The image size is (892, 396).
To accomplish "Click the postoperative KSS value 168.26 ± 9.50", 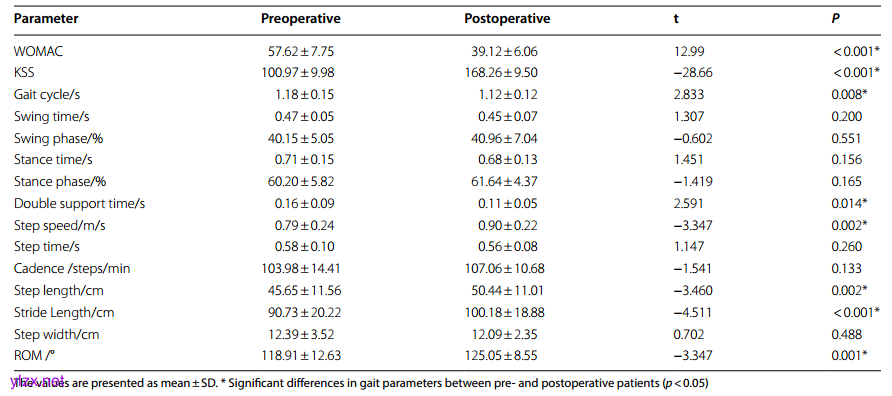I will point(501,73).
